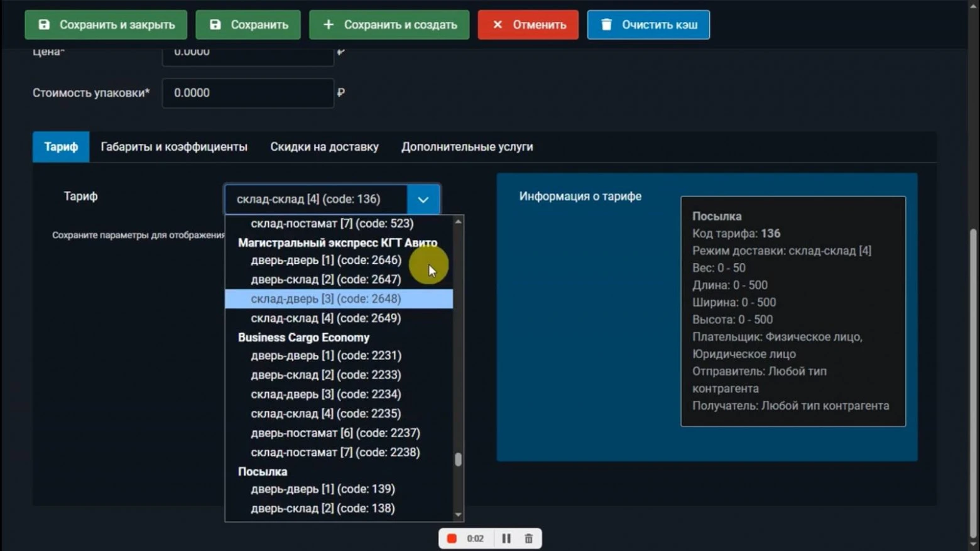980x551 pixels.
Task: Focus the "Стоимость упаковки" input field
Action: pos(248,93)
